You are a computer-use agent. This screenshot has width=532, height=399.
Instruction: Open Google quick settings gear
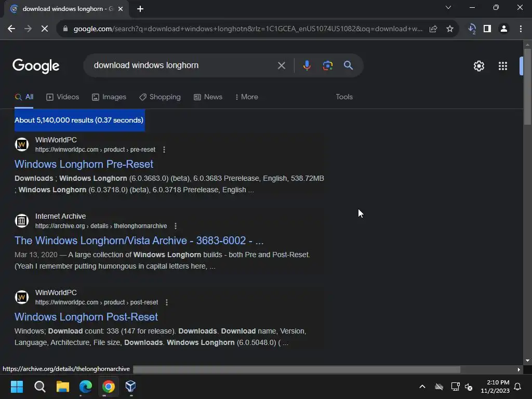[x=478, y=66]
